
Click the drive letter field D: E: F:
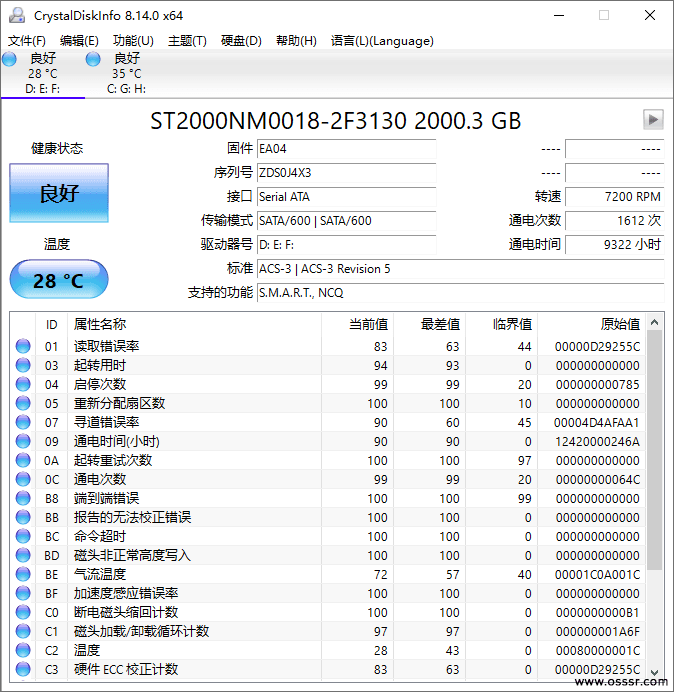346,244
